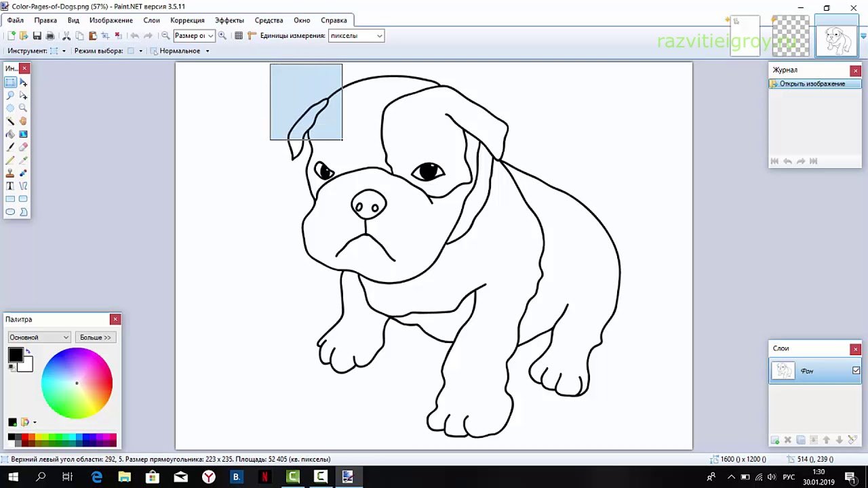Expand the Основной color mode dropdown
The image size is (868, 488).
click(x=39, y=338)
